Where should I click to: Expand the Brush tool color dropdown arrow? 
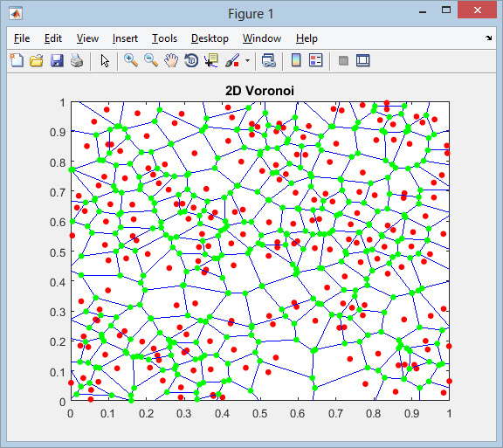click(247, 60)
